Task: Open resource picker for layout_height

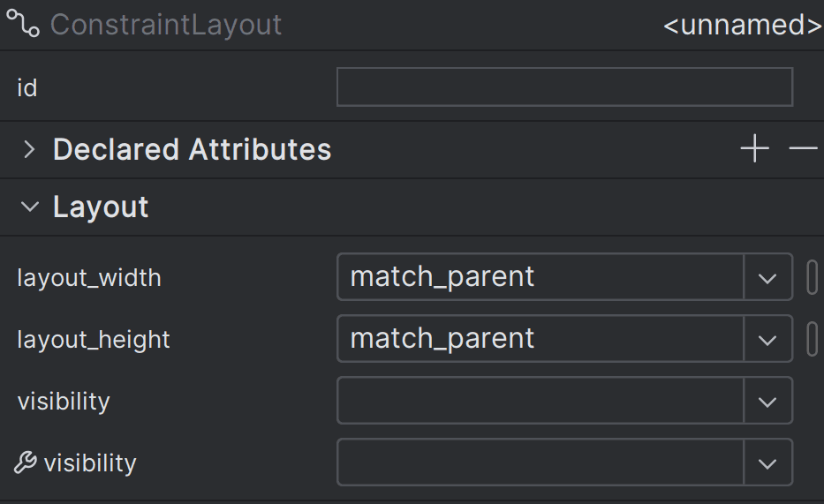Action: 812,339
